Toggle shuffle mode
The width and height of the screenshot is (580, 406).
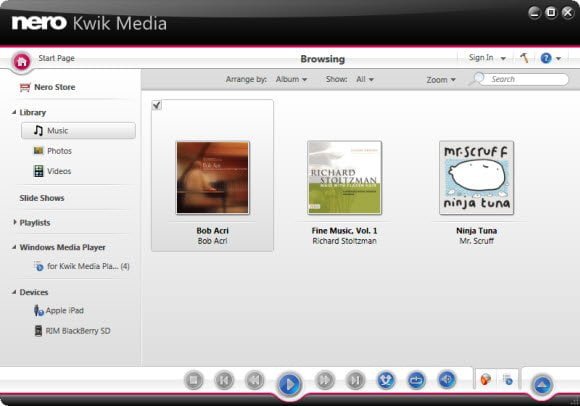point(386,380)
